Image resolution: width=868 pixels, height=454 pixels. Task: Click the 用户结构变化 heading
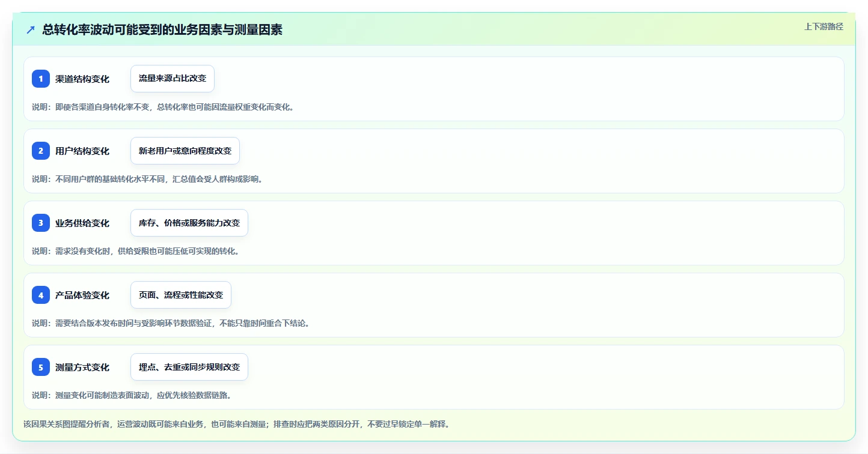pyautogui.click(x=82, y=151)
